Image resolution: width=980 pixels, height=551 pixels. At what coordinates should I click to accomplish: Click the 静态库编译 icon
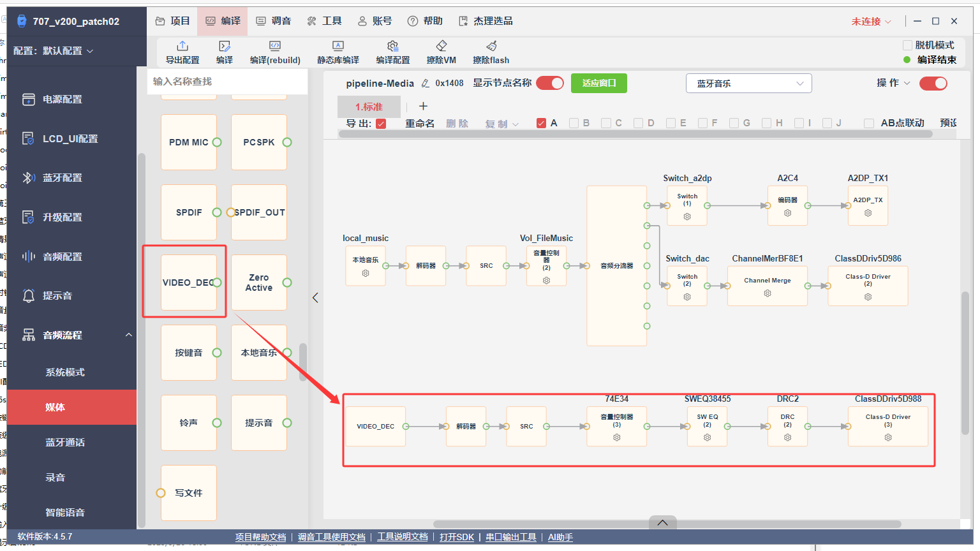tap(338, 46)
